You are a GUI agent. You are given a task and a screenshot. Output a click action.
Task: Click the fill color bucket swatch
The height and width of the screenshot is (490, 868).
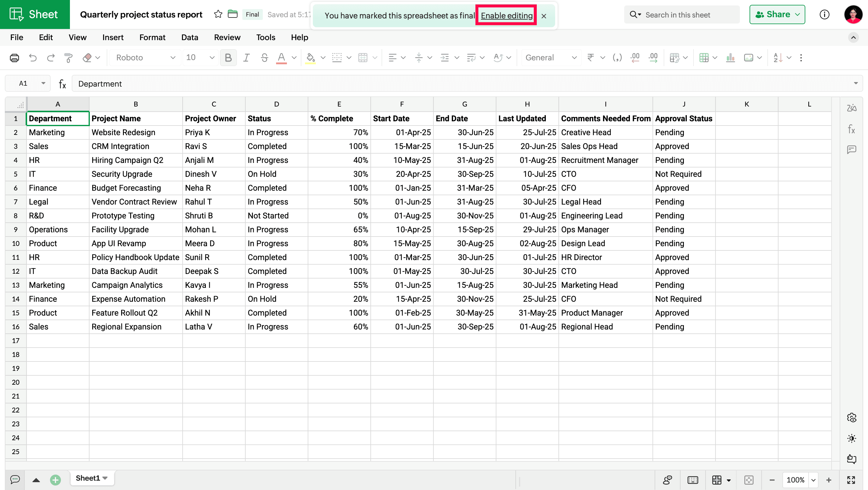point(310,58)
